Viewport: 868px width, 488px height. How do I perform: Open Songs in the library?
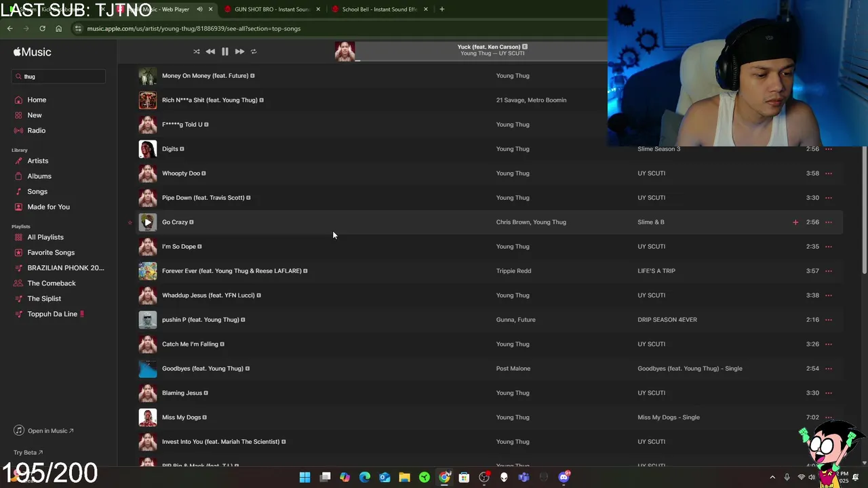click(37, 192)
